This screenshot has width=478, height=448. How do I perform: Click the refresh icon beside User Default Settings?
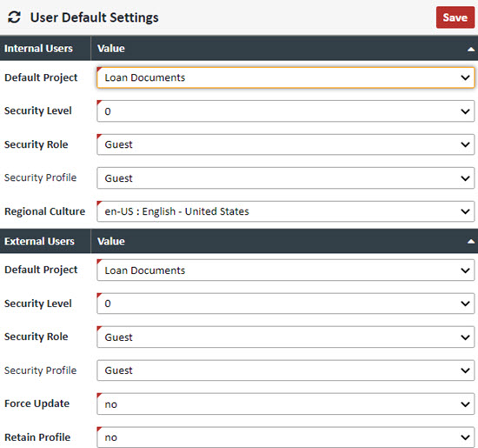point(14,17)
